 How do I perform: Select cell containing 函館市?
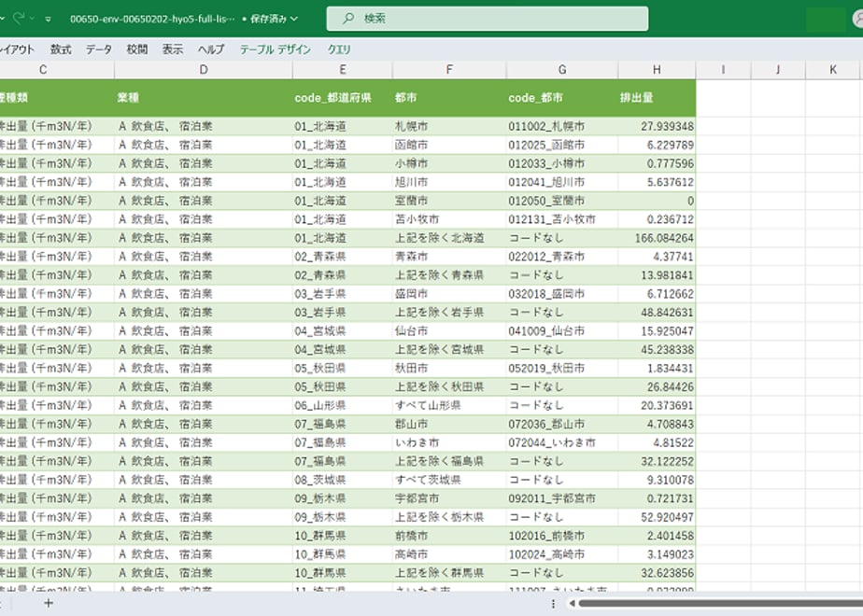click(x=449, y=146)
